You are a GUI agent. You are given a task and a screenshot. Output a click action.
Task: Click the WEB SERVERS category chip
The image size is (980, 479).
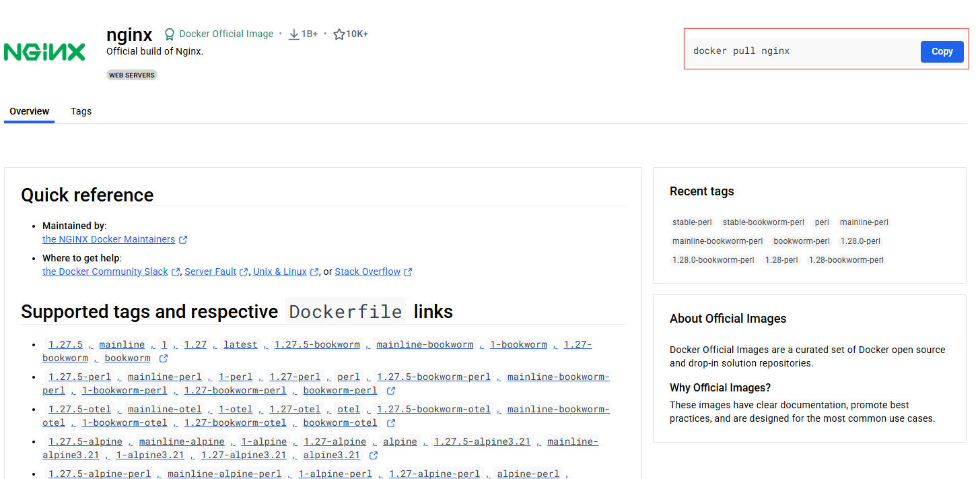[132, 75]
